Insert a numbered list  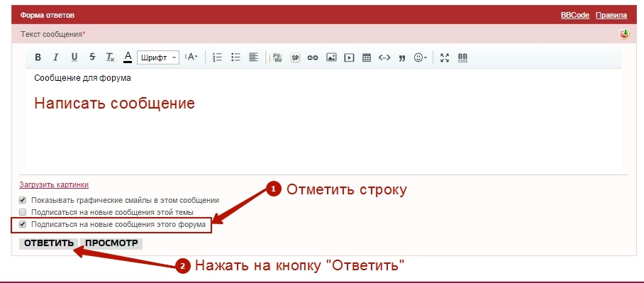coord(217,57)
